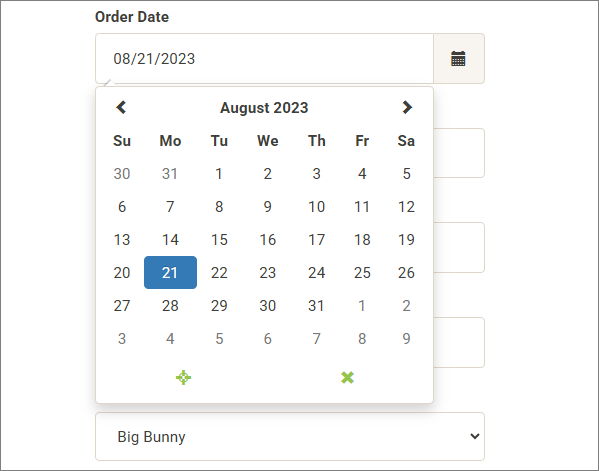Screen dimensions: 599x471
Task: Choose August 12 on Saturday
Action: coord(406,207)
